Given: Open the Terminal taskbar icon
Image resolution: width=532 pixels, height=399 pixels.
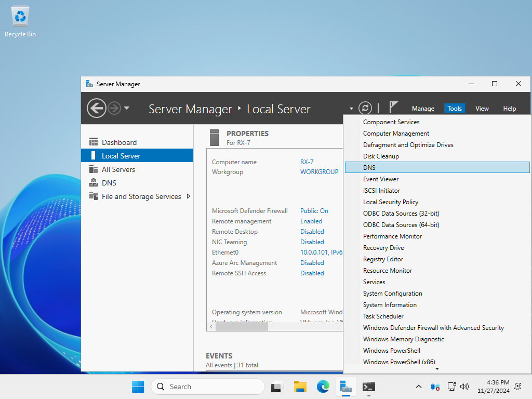Looking at the screenshot, I should pyautogui.click(x=369, y=387).
